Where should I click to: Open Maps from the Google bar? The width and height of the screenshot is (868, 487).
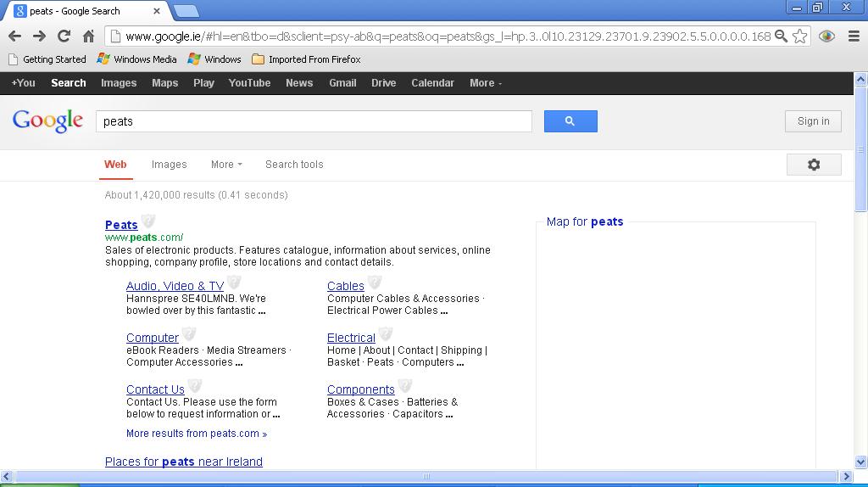coord(165,83)
